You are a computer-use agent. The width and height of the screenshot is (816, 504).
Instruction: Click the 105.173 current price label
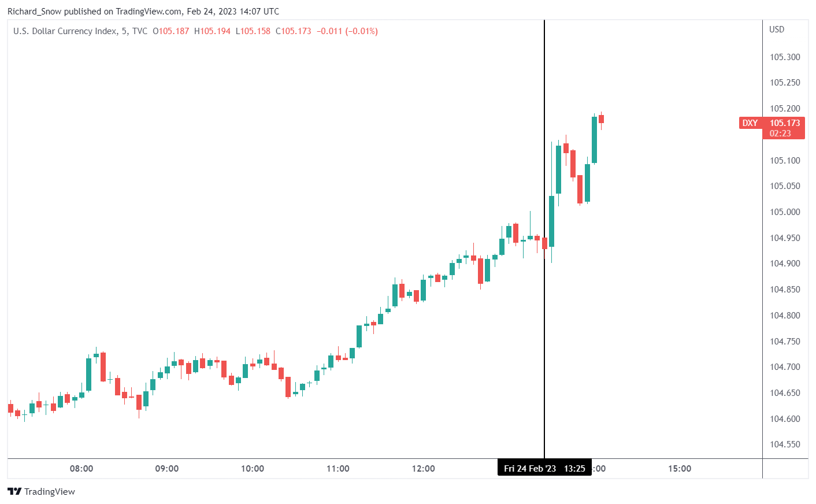tap(784, 123)
